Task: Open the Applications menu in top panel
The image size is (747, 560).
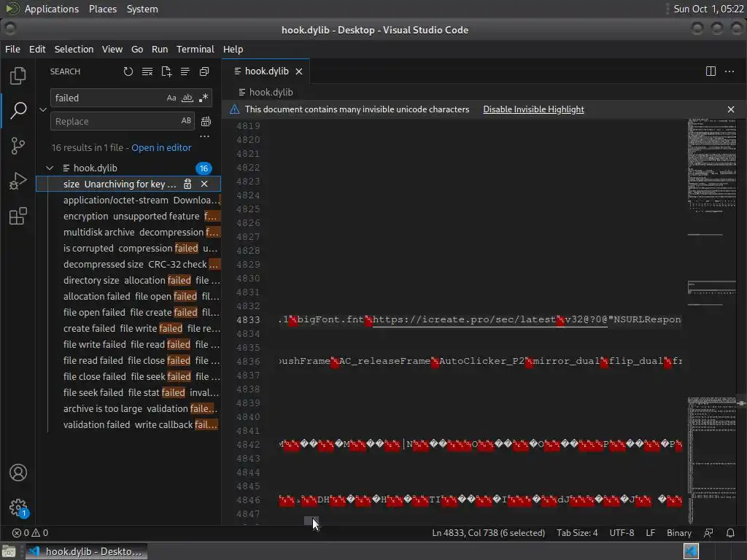Action: tap(52, 9)
